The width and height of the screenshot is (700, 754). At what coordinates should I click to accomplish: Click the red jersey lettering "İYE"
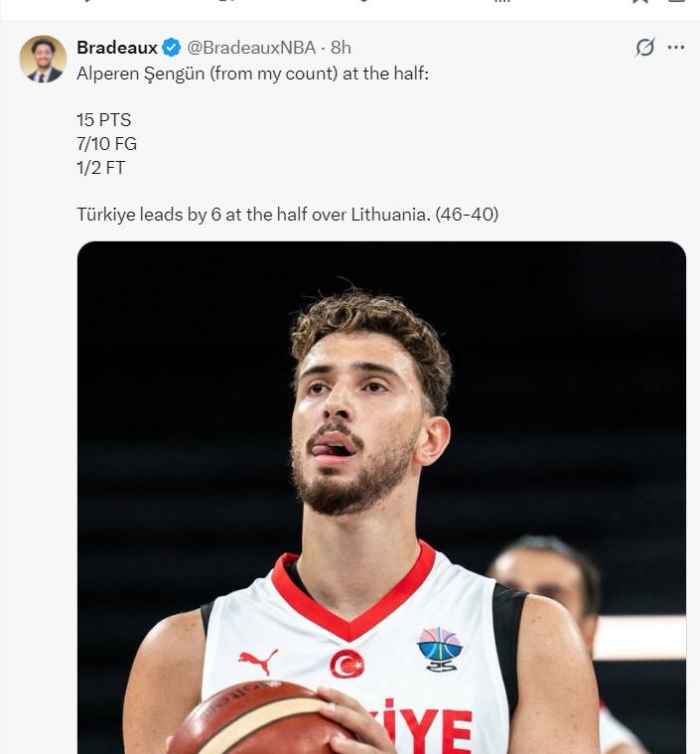click(427, 727)
